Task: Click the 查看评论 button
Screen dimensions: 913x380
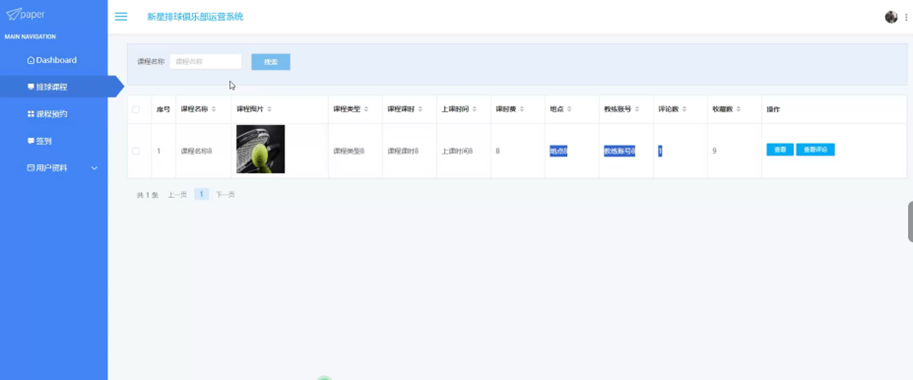Action: click(815, 150)
